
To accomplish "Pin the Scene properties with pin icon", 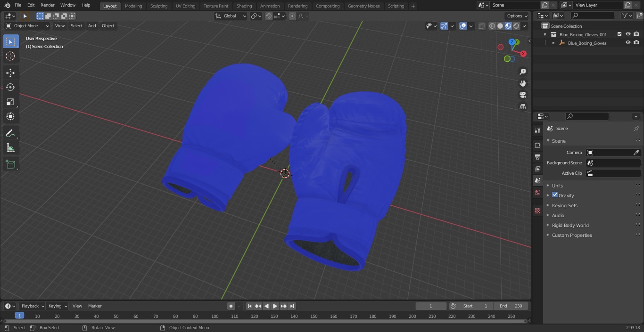I will (x=636, y=129).
